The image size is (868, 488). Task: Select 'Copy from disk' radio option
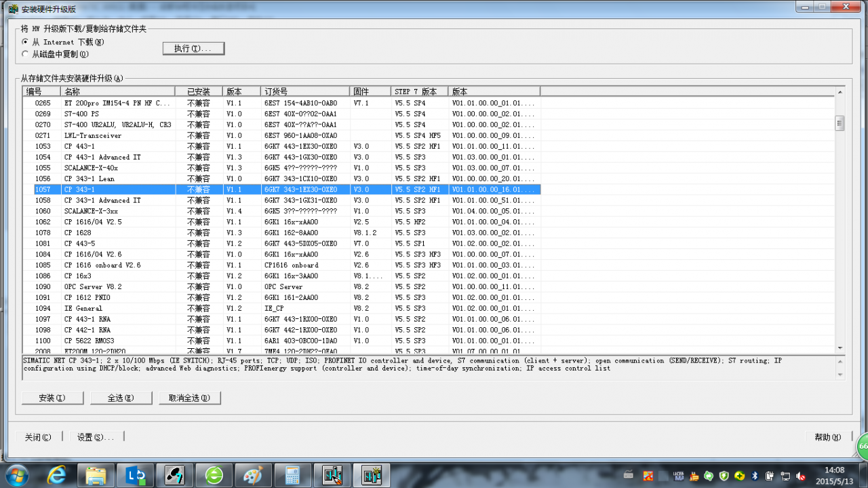click(56, 54)
